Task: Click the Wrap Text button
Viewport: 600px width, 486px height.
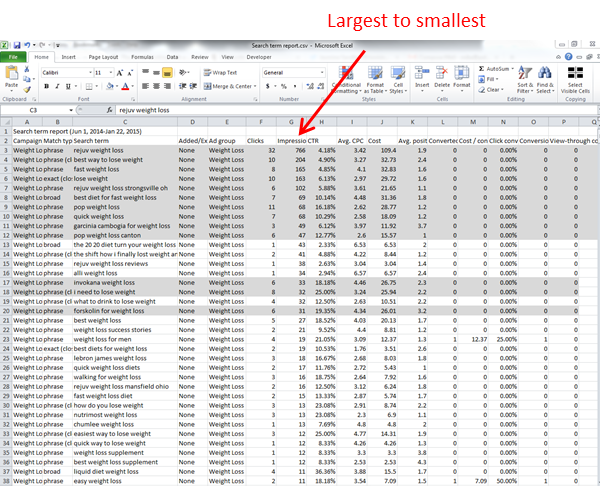Action: click(220, 73)
